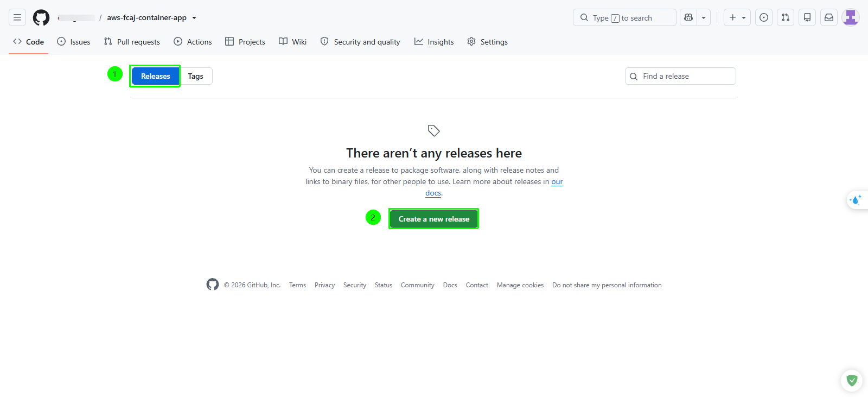This screenshot has width=868, height=397.
Task: Open the Create new plus menu
Action: tap(737, 17)
